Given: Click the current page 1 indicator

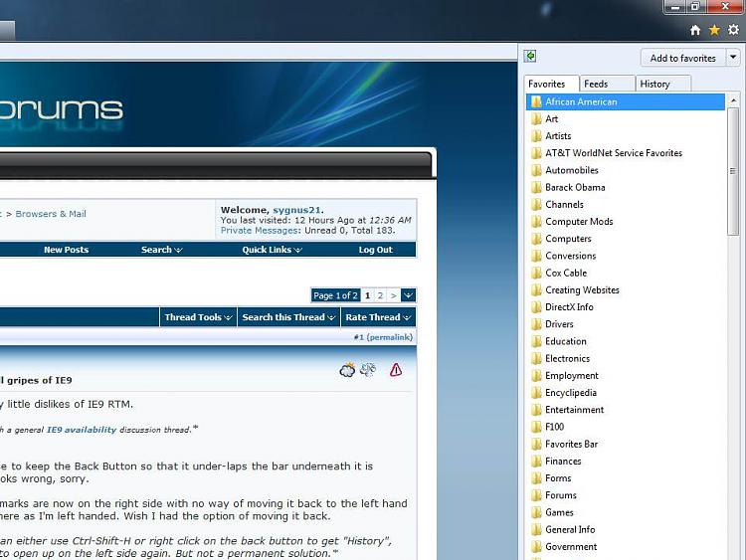Looking at the screenshot, I should 367,295.
